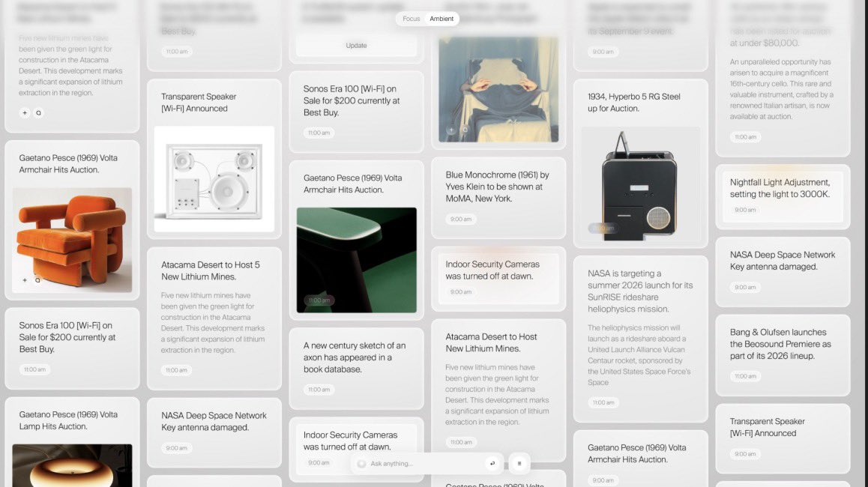Open Volta Armchair headline above the green armchair
Viewport: 868px width, 487px height.
[352, 184]
